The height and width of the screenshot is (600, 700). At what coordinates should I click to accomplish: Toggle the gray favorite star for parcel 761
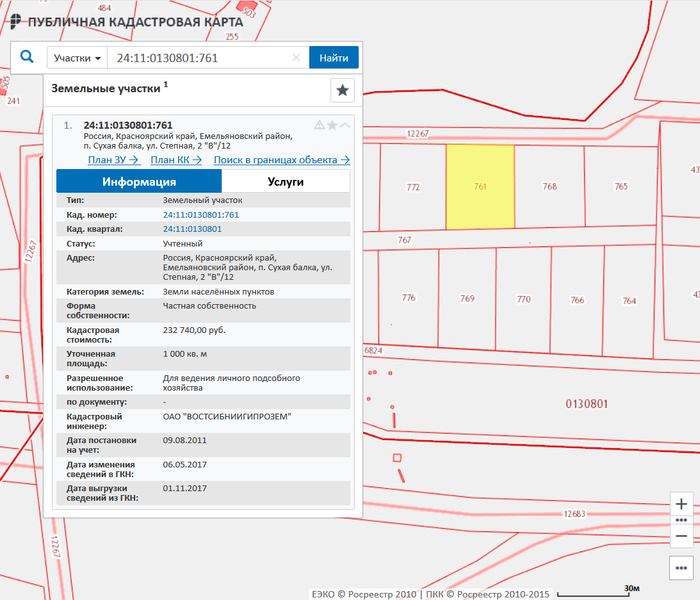click(x=332, y=125)
